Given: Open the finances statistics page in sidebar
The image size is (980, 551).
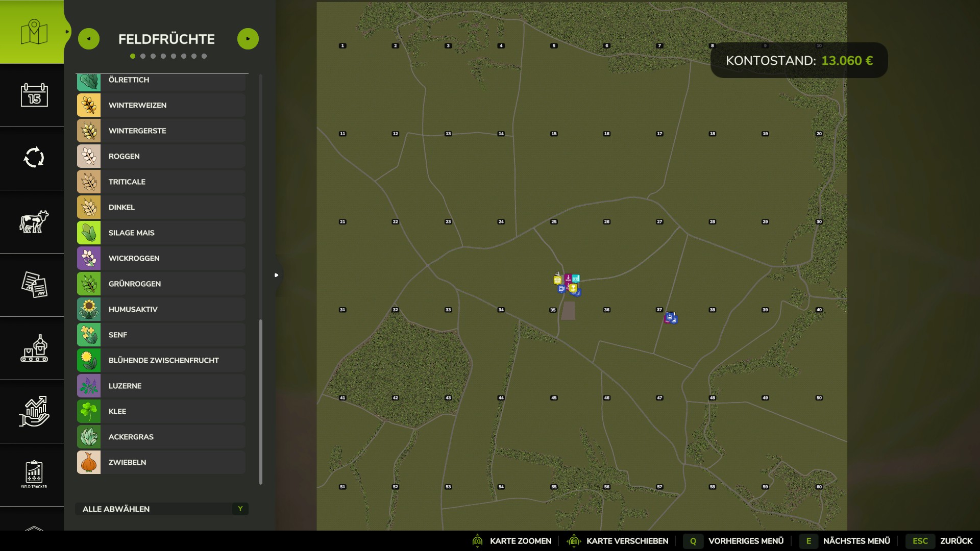Looking at the screenshot, I should (34, 411).
